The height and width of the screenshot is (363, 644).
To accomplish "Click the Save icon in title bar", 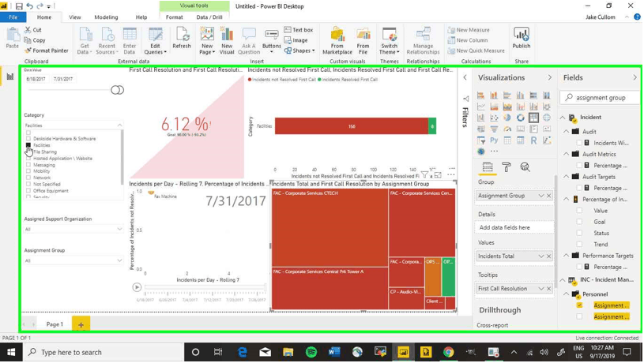I will 19,6.
